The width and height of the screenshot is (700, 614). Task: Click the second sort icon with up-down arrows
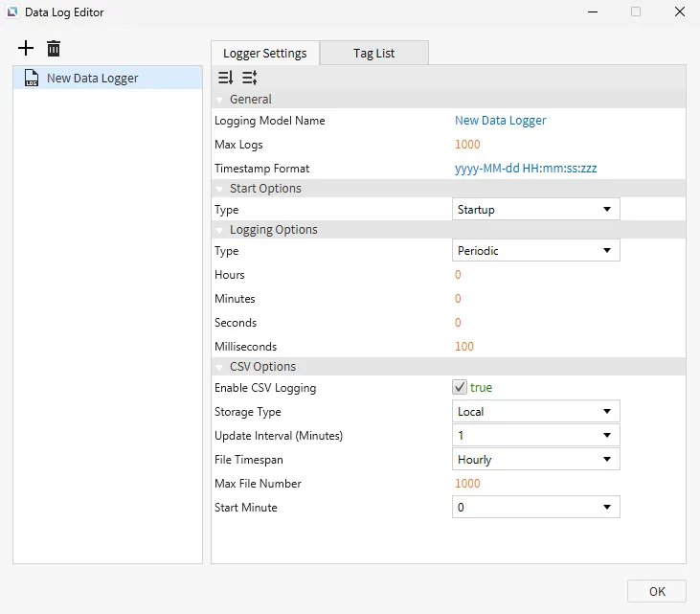point(249,79)
